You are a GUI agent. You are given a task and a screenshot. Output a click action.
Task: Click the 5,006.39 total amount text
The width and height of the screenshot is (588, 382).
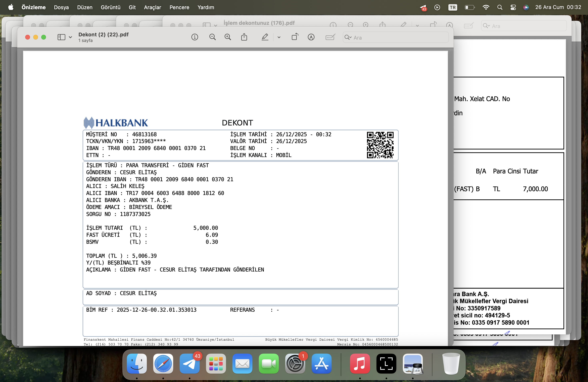click(x=144, y=256)
